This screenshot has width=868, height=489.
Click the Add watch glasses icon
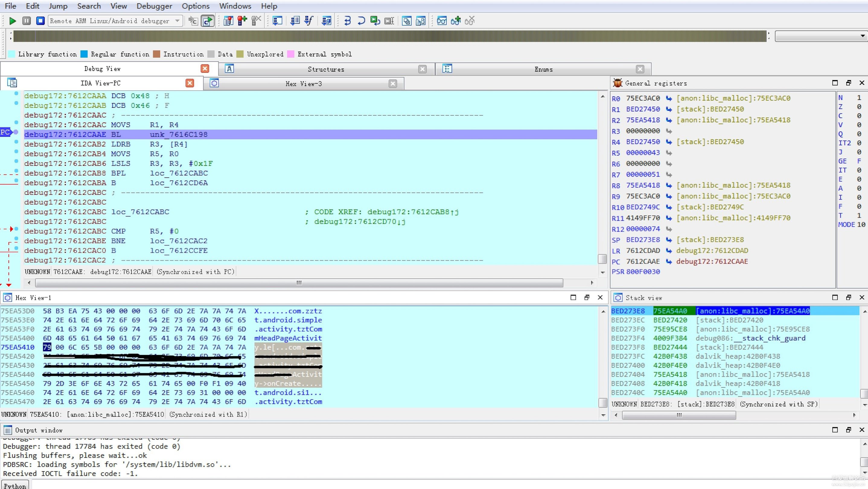[455, 21]
